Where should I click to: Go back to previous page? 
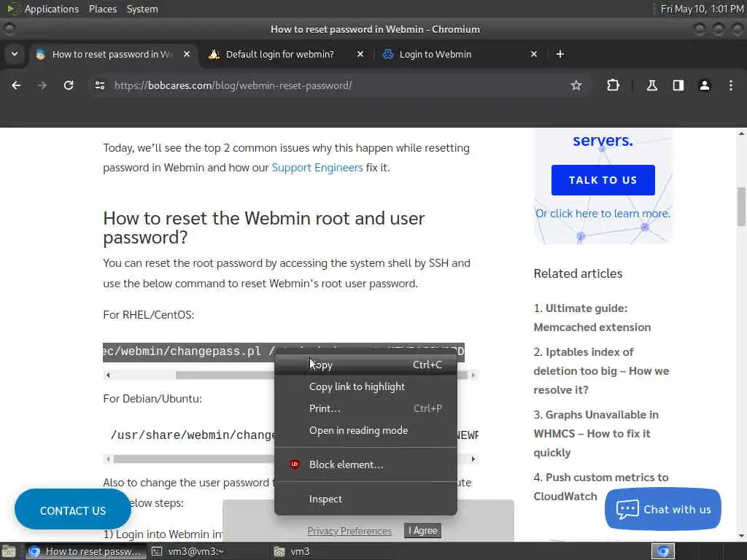pyautogui.click(x=16, y=85)
